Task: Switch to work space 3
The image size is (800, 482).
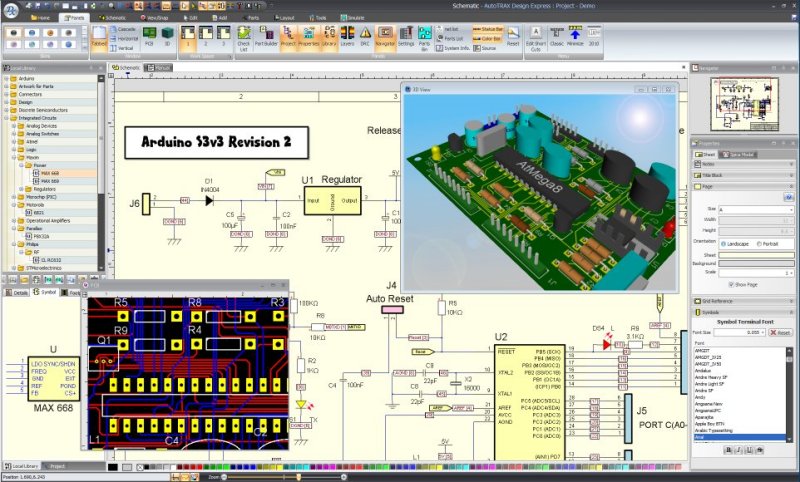Action: [223, 37]
